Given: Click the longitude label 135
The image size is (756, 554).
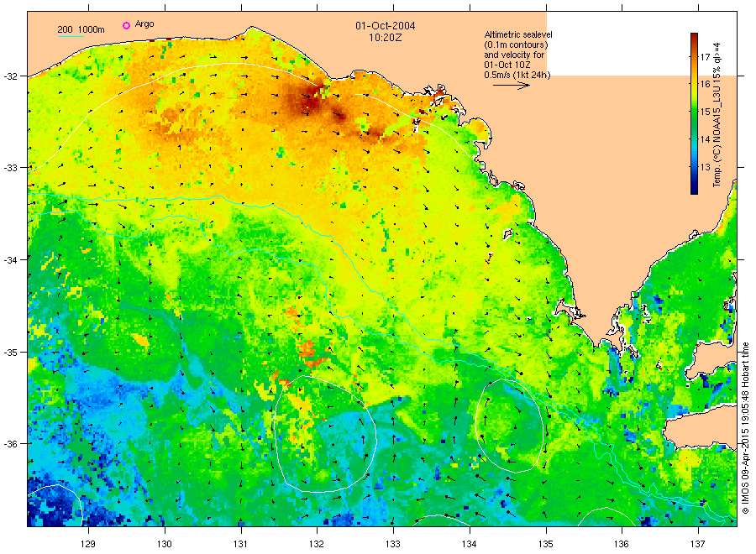Looking at the screenshot, I should pyautogui.click(x=546, y=544).
